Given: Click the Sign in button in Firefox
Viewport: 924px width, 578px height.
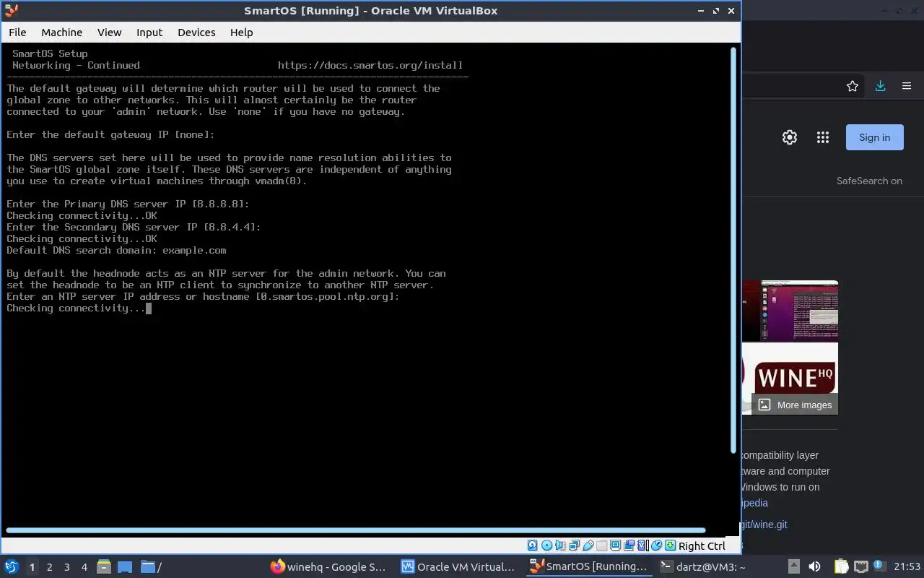Looking at the screenshot, I should pos(875,137).
